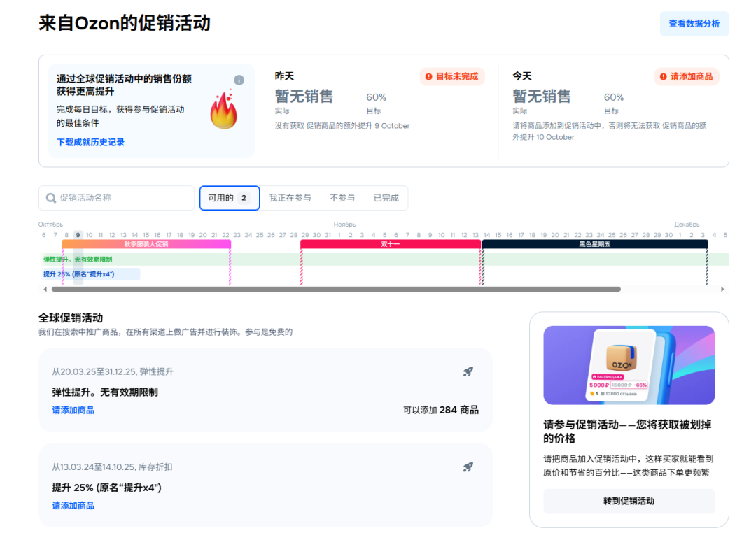Select 秋季服装大促销 timeline bar
The width and height of the screenshot is (756, 533).
(x=146, y=244)
